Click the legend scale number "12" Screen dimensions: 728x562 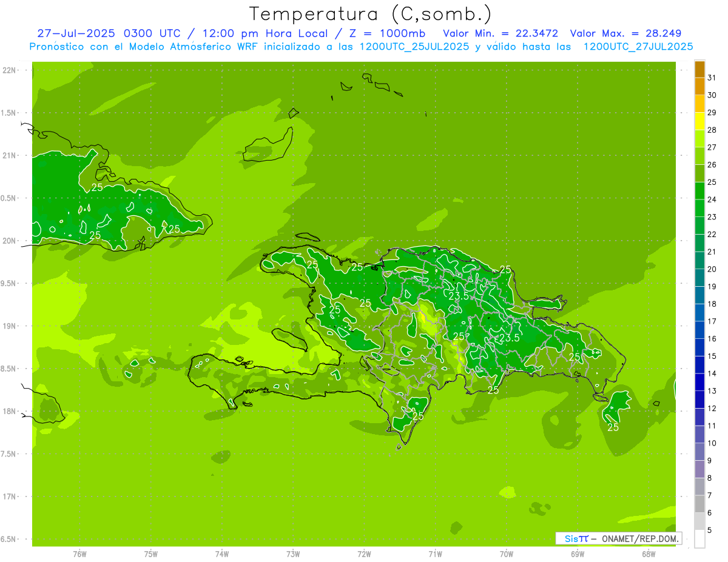point(712,408)
